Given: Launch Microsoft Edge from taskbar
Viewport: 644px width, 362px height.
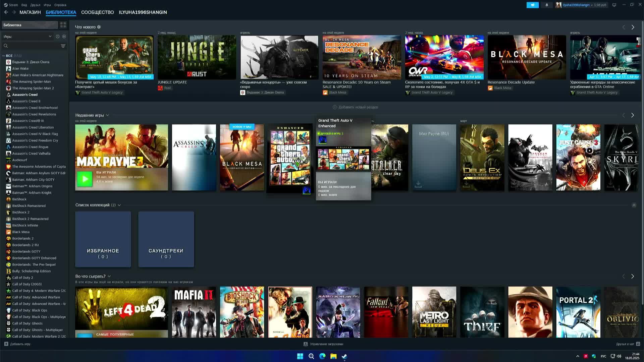Looking at the screenshot, I should tap(322, 356).
